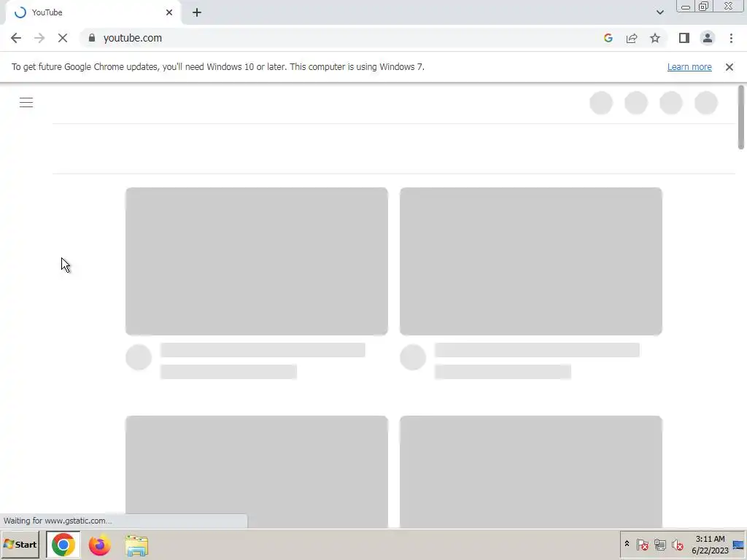Open Action Center flag icon
Screen dimensions: 747x560
point(642,544)
